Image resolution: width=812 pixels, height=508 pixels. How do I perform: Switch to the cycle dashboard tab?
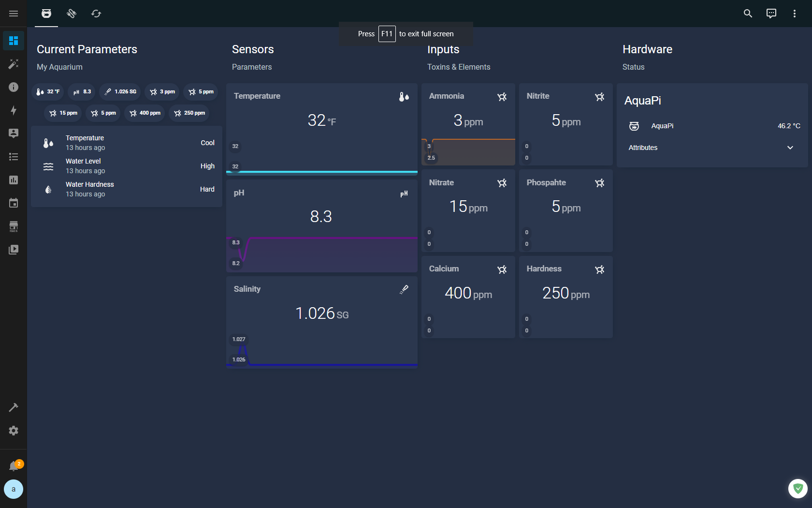(96, 14)
